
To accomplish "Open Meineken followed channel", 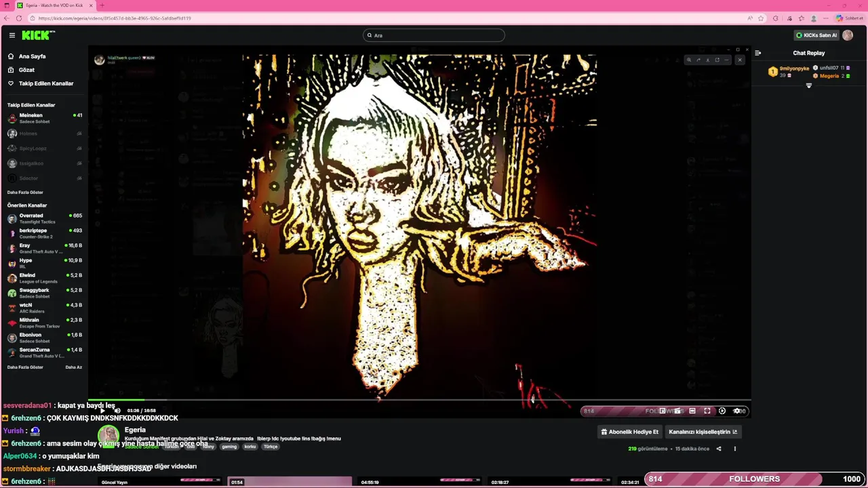I will [44, 118].
